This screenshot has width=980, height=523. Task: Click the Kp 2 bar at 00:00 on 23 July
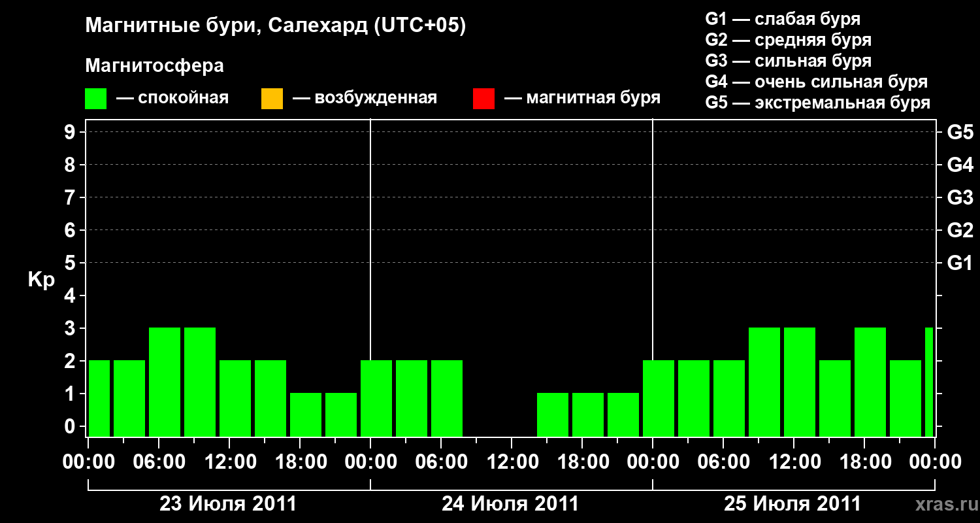point(99,398)
